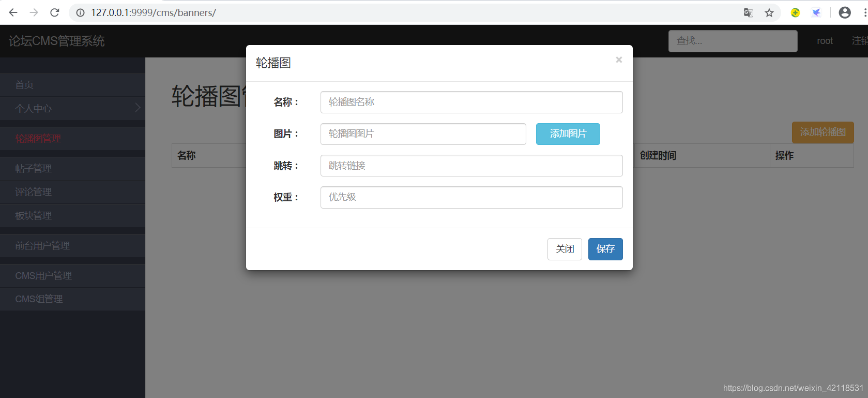
Task: Open CMS组管理 sidebar item
Action: point(72,299)
